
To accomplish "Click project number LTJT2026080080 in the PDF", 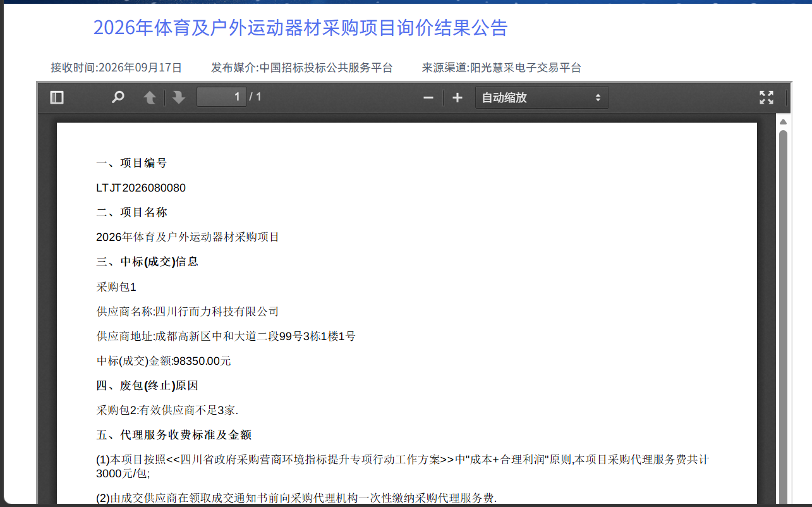I will pyautogui.click(x=141, y=188).
